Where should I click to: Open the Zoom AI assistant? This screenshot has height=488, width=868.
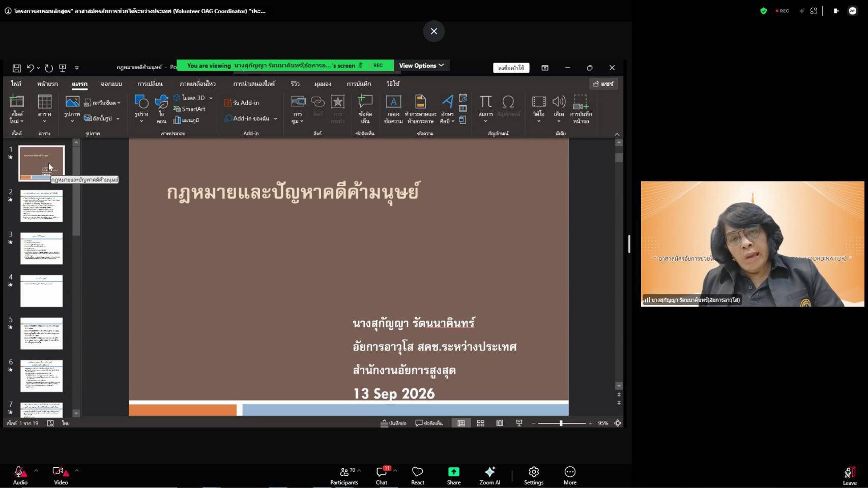489,476
